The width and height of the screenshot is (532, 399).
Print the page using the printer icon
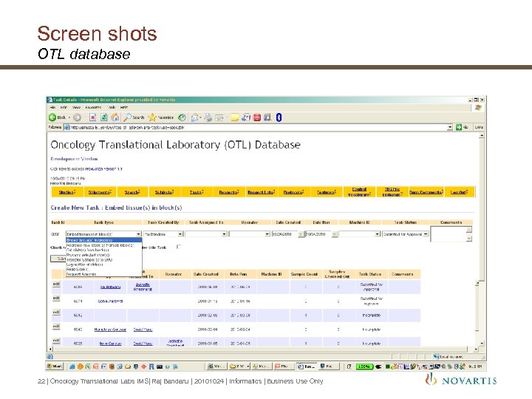[x=208, y=117]
